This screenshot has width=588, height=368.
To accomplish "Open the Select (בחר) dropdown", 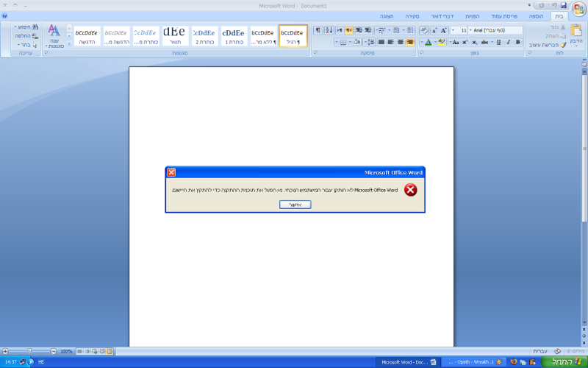I will click(27, 45).
